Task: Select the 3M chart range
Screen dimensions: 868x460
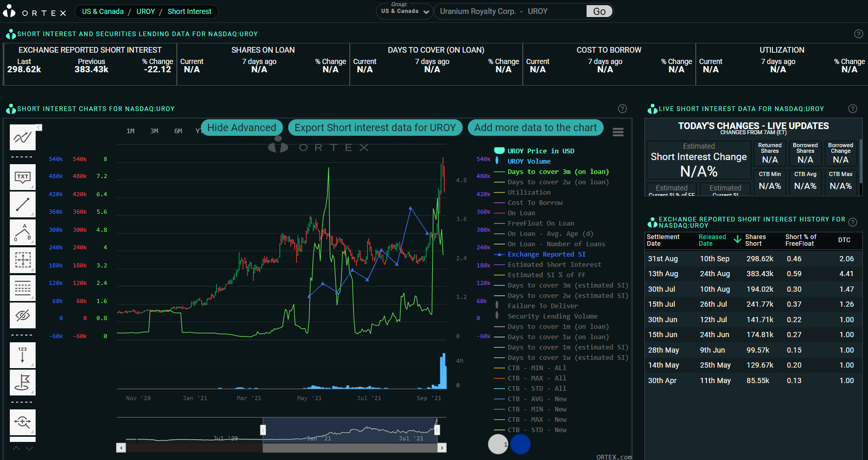Action: click(x=154, y=131)
